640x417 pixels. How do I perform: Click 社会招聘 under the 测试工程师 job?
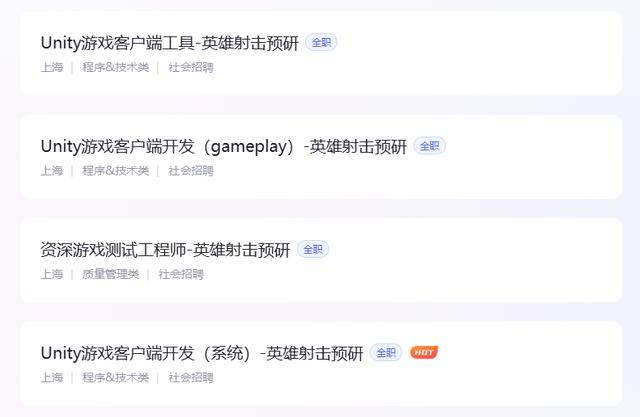pyautogui.click(x=181, y=274)
